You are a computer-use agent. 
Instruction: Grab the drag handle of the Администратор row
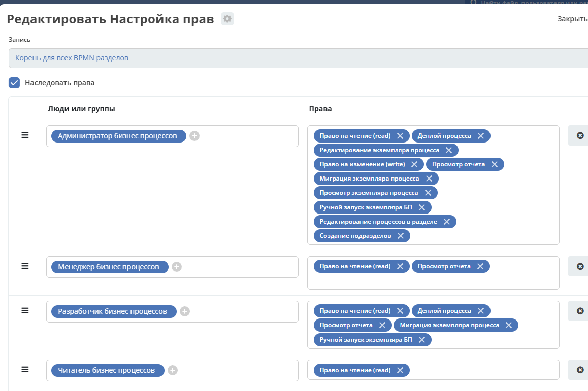[25, 135]
